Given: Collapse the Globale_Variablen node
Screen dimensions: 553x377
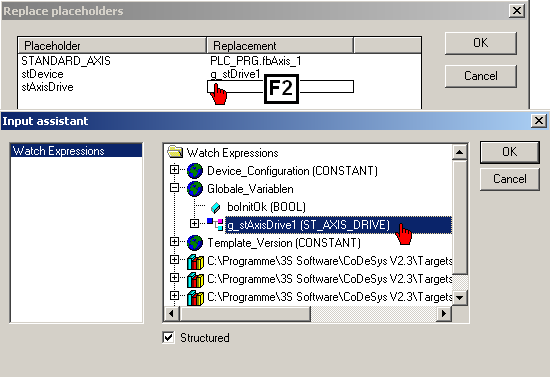Looking at the screenshot, I should point(174,188).
